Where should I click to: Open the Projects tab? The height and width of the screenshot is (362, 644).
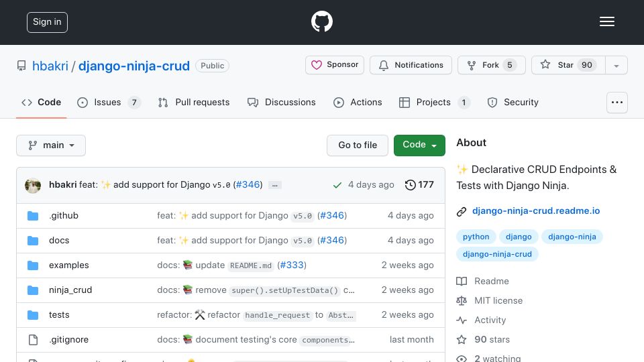(x=434, y=102)
